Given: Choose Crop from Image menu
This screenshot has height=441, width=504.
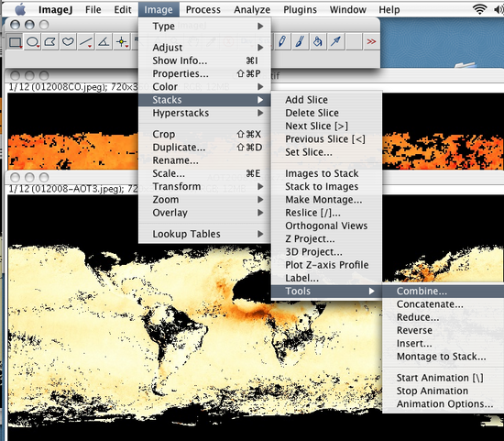Looking at the screenshot, I should pyautogui.click(x=204, y=134).
